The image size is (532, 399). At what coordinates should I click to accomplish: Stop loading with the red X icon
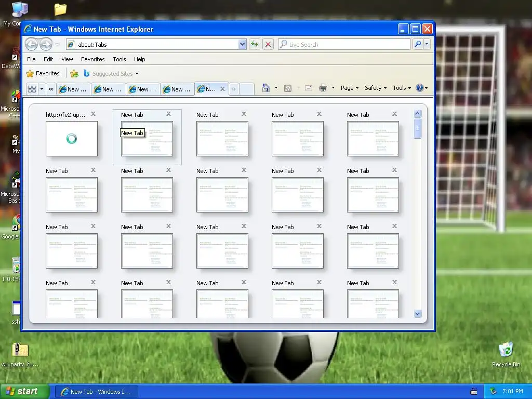coord(268,45)
